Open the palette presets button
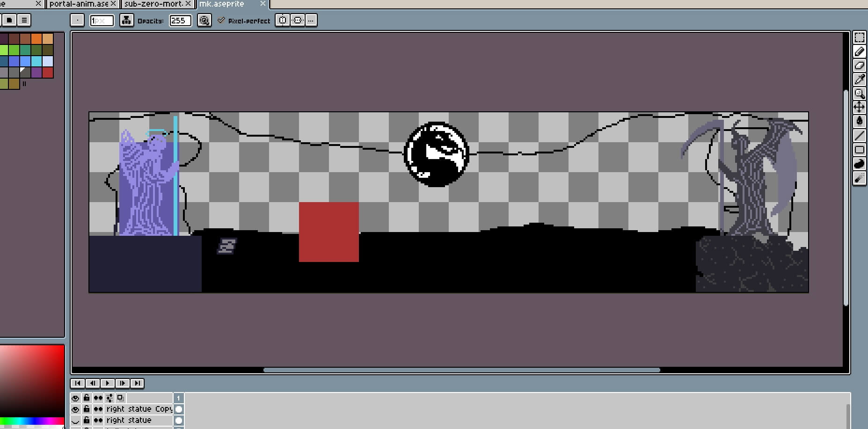 9,20
